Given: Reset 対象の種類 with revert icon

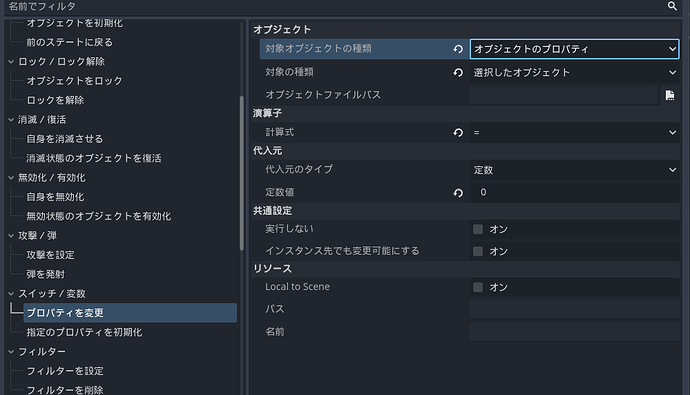Looking at the screenshot, I should coord(458,73).
